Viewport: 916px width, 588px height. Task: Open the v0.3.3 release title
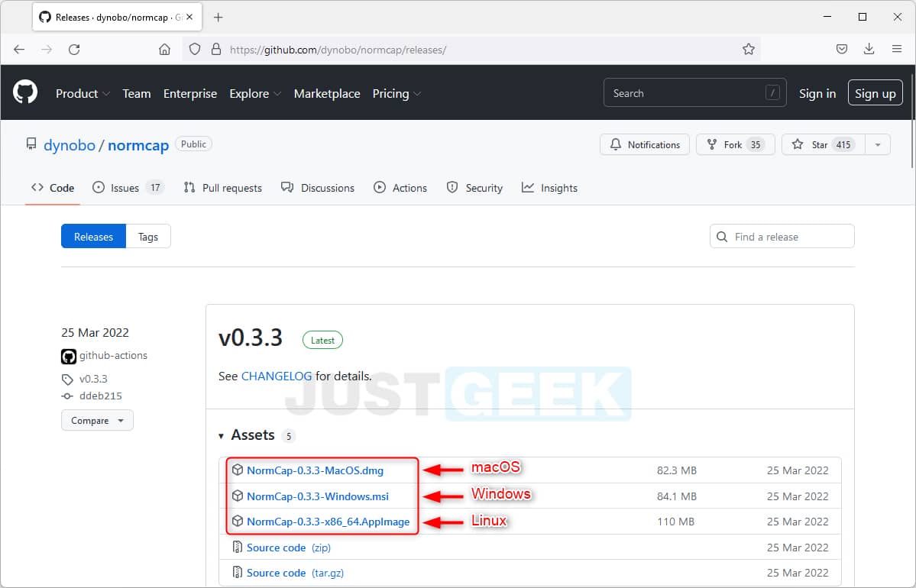tap(251, 338)
